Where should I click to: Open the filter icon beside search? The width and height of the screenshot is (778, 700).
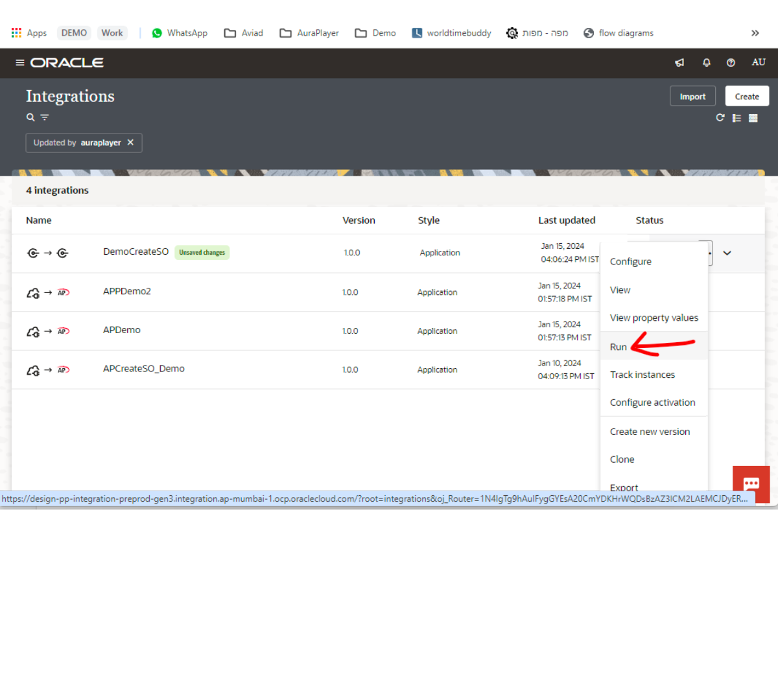45,117
